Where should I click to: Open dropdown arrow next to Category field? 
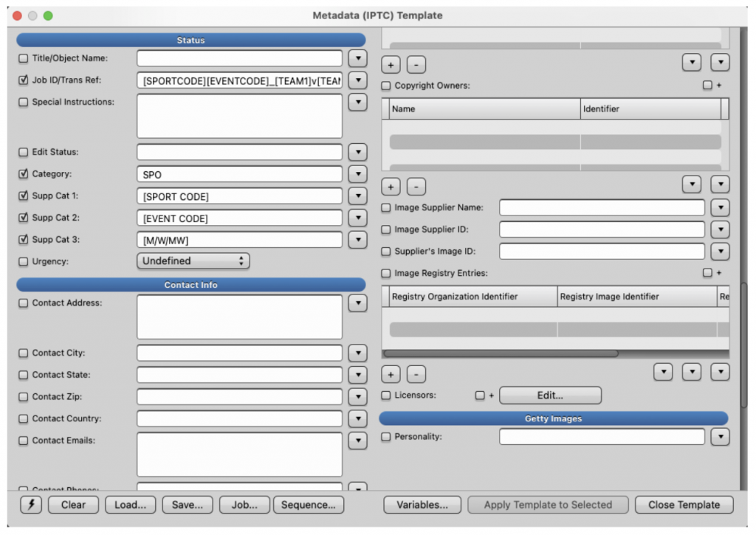(358, 174)
